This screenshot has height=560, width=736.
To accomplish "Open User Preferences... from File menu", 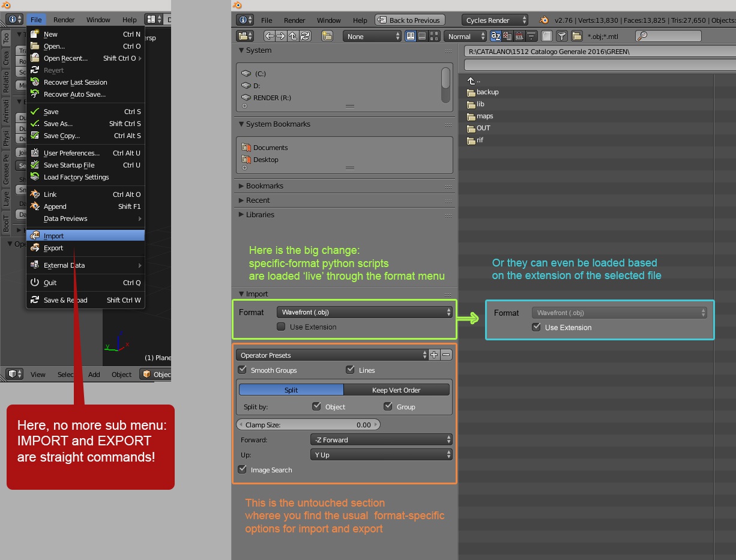I will [x=85, y=153].
